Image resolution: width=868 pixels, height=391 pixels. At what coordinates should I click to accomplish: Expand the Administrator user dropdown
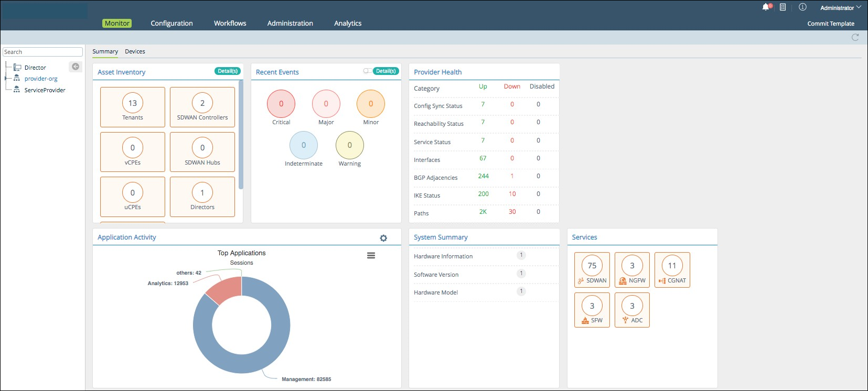pos(840,8)
